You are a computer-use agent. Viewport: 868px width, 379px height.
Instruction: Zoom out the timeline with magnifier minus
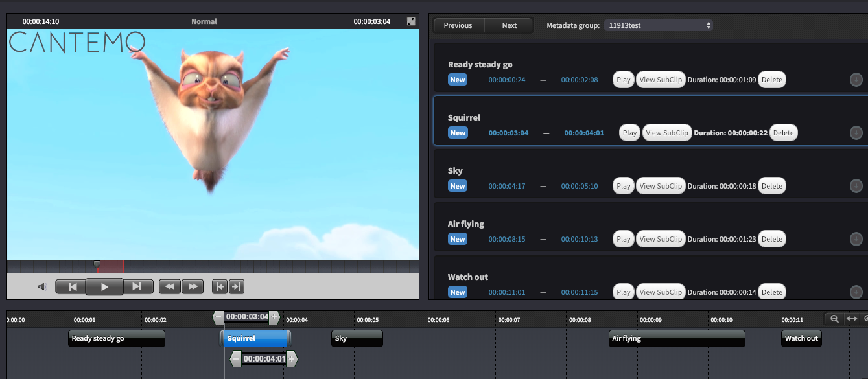(x=834, y=319)
